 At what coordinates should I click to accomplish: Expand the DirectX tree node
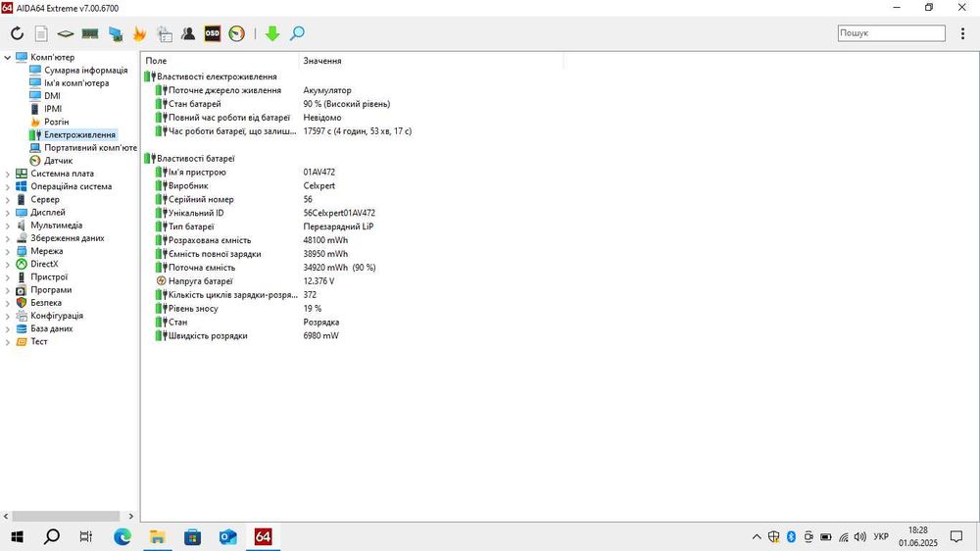8,265
